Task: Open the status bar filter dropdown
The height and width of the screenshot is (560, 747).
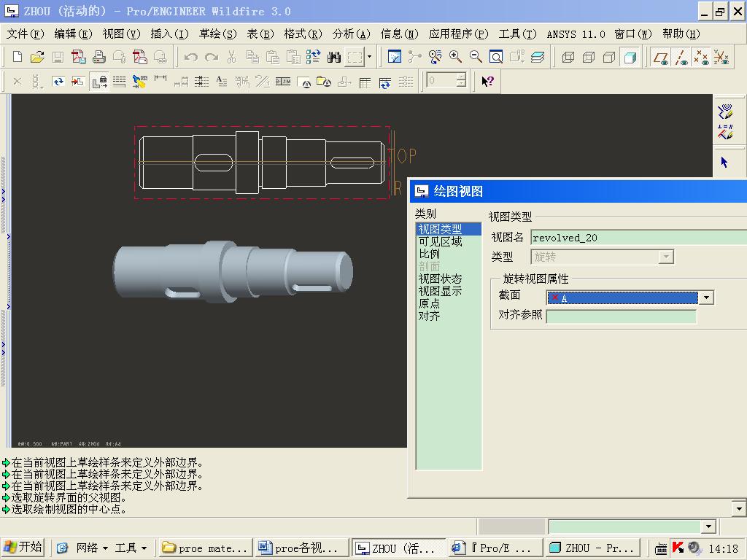Action: pyautogui.click(x=709, y=526)
